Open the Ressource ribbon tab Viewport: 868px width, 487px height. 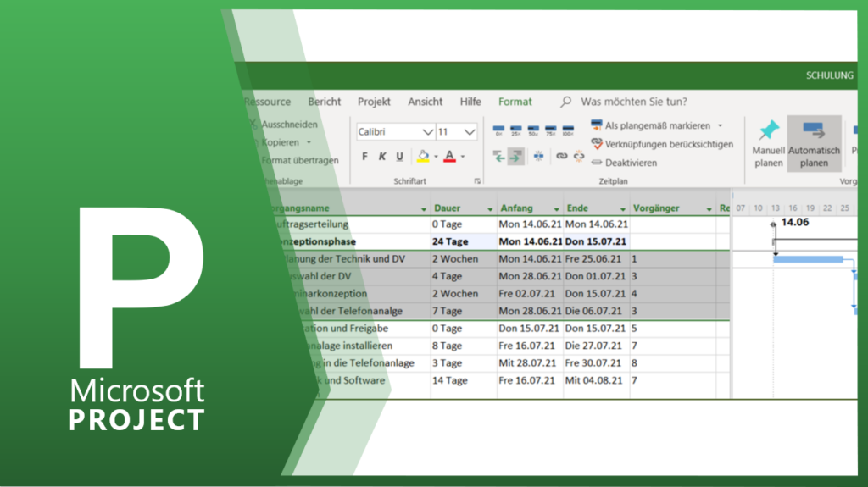point(267,102)
